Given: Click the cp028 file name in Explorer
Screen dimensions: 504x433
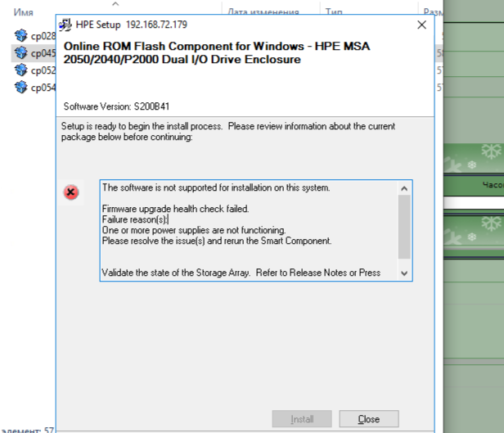Looking at the screenshot, I should (x=43, y=36).
